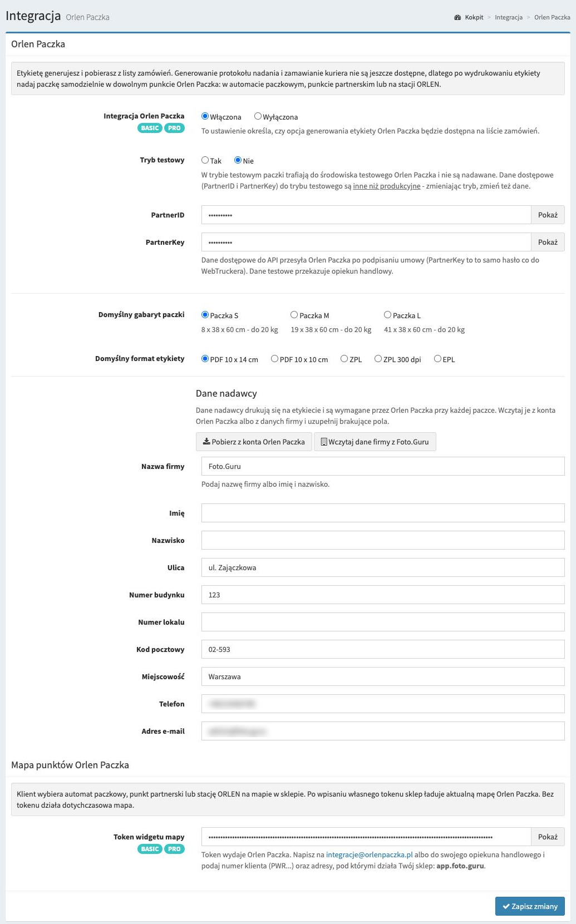Screen dimensions: 576x924
Task: Click the Nazwa firmy input field
Action: (x=383, y=466)
